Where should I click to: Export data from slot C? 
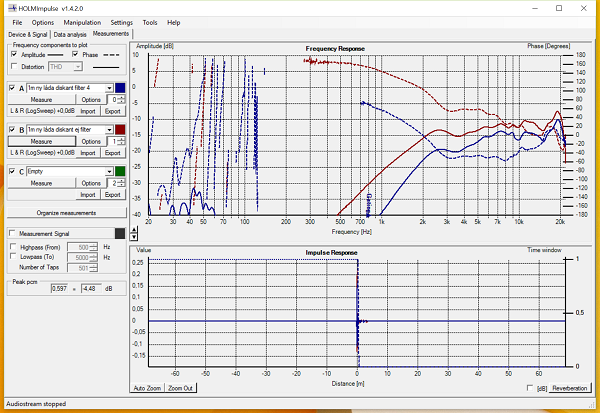tap(112, 194)
